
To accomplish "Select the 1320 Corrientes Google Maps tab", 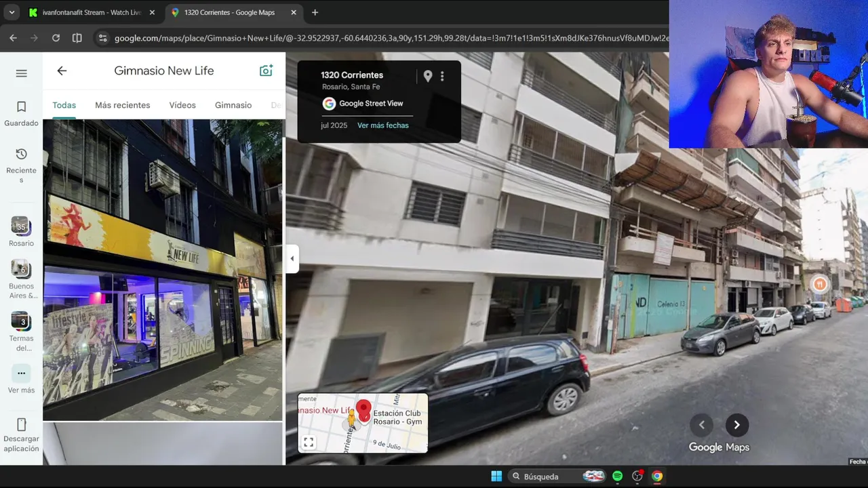I will click(229, 12).
